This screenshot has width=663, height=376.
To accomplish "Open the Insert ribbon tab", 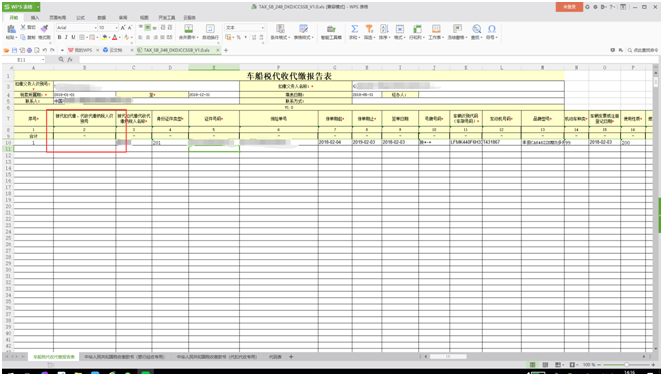I will [x=35, y=18].
